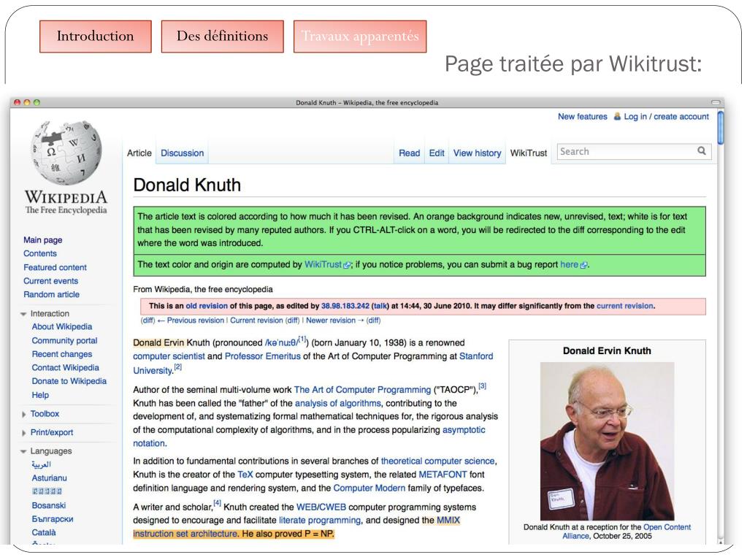Open the Des définitions slide tab

point(223,37)
